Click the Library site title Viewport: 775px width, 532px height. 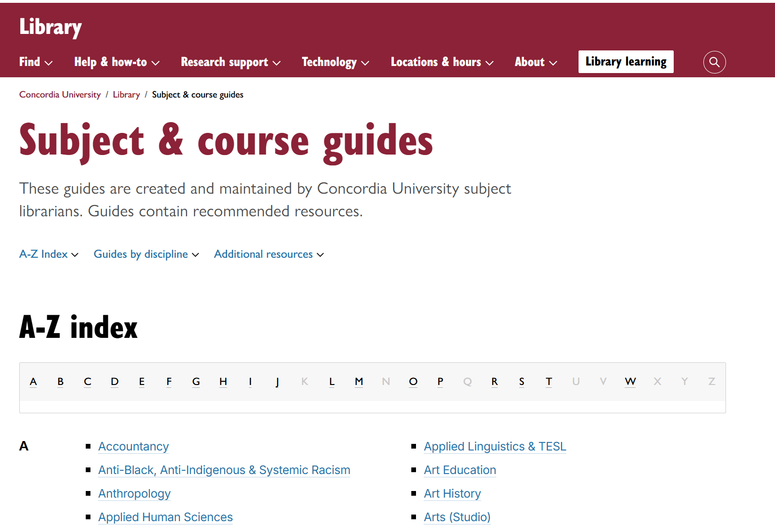tap(50, 27)
